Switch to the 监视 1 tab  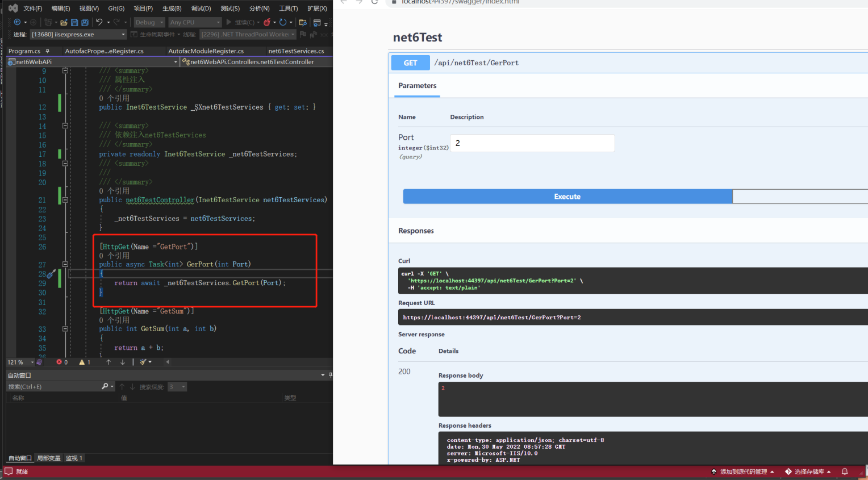(74, 458)
